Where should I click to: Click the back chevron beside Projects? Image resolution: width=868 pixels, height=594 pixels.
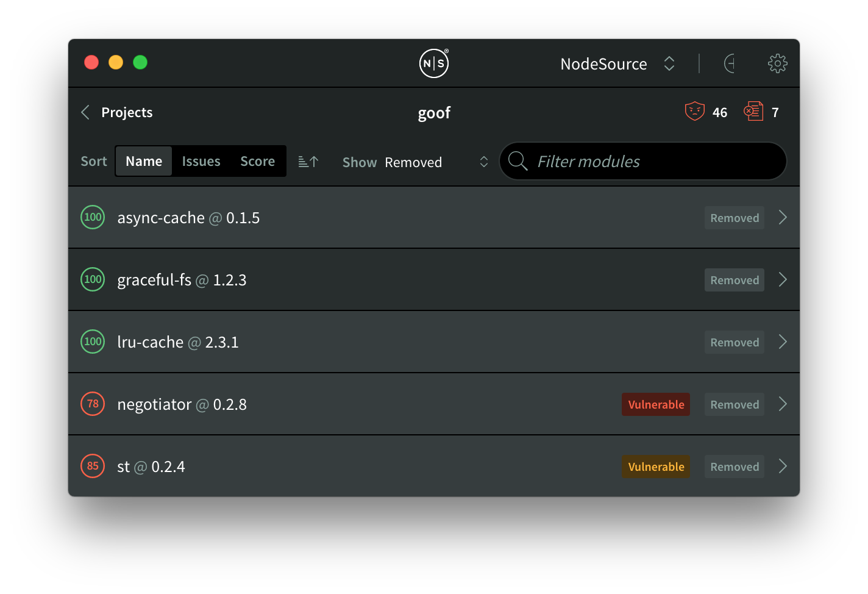point(85,112)
